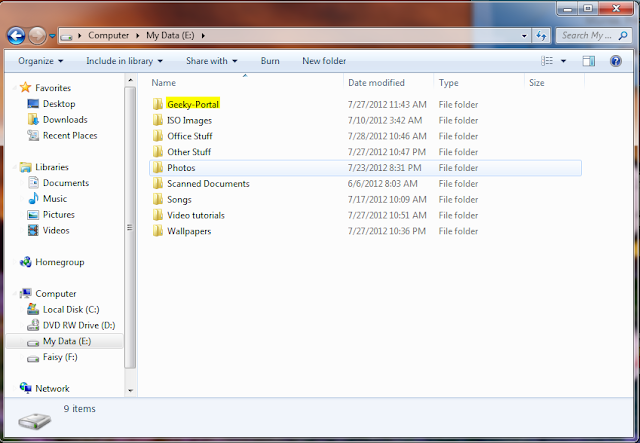Click the Scanned Documents folder name
The image size is (640, 443).
208,184
